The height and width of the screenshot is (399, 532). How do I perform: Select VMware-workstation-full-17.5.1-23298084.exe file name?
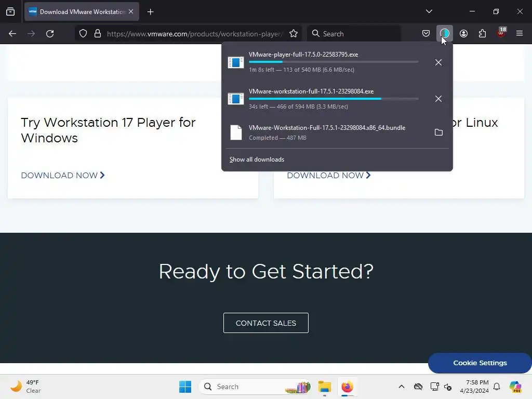(x=311, y=91)
